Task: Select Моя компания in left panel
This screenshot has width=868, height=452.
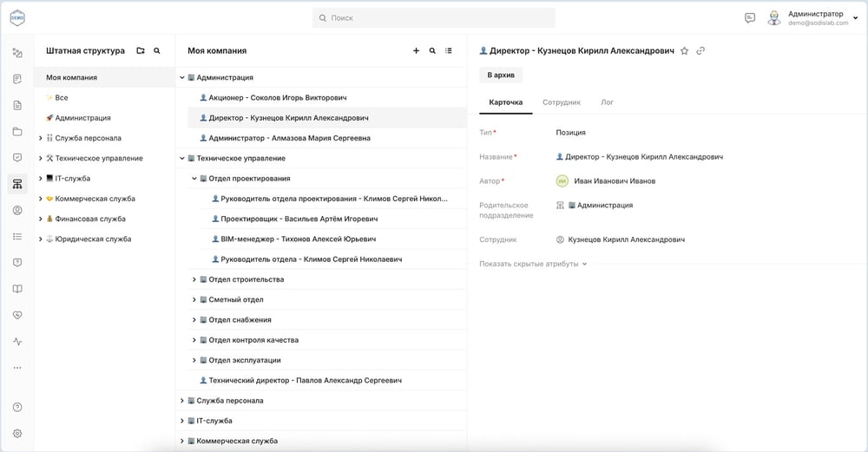Action: pos(105,77)
